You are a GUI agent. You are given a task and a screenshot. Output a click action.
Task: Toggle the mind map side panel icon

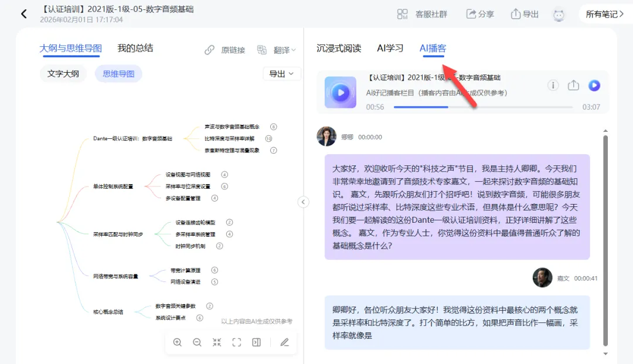[x=256, y=342]
